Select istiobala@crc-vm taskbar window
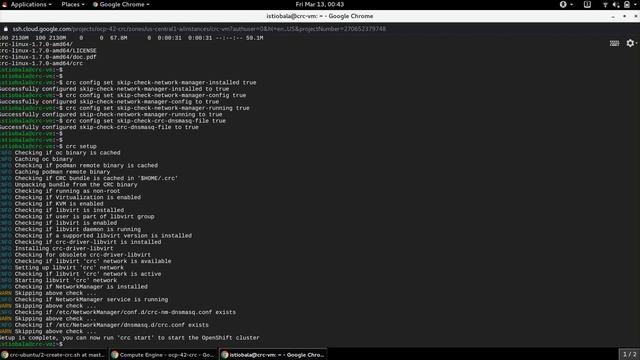This screenshot has width=640, height=360. 273,355
